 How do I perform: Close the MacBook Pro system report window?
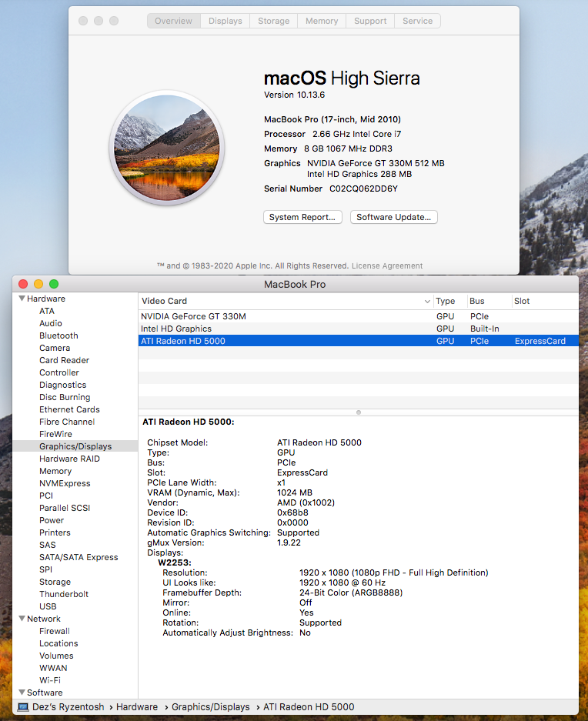click(x=23, y=284)
